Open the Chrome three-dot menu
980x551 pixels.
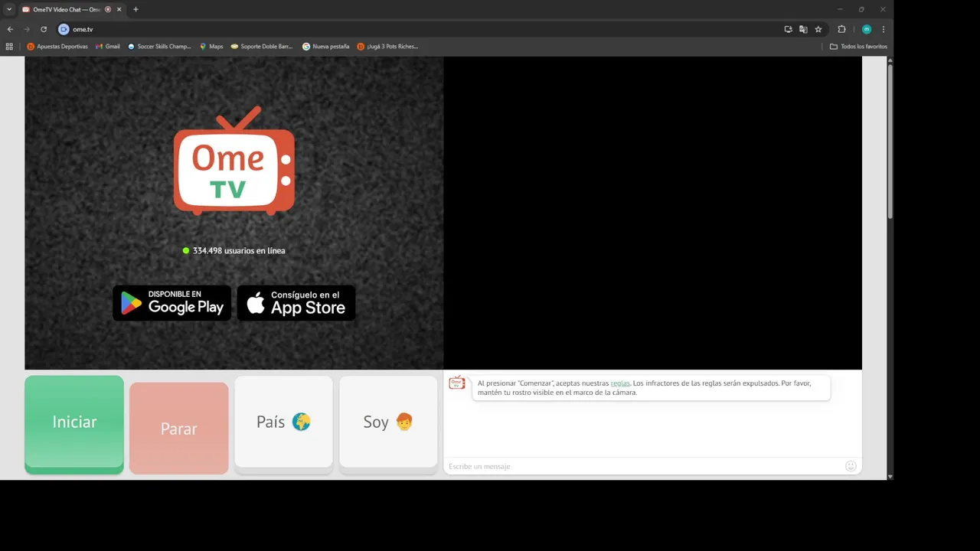click(x=884, y=29)
